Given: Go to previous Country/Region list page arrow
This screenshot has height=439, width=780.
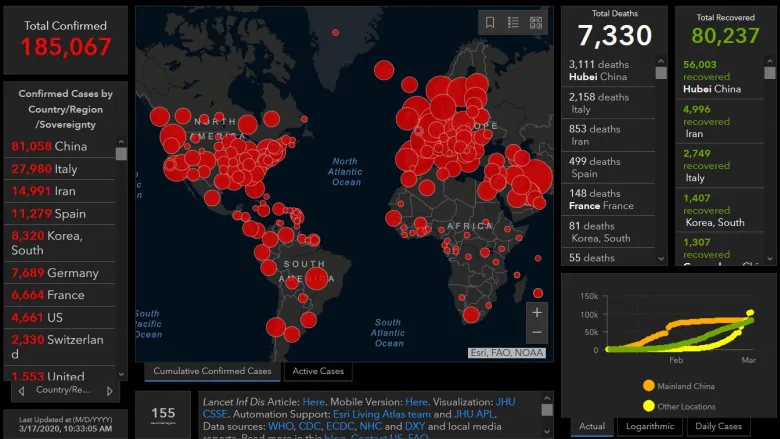Looking at the screenshot, I should click(x=21, y=391).
